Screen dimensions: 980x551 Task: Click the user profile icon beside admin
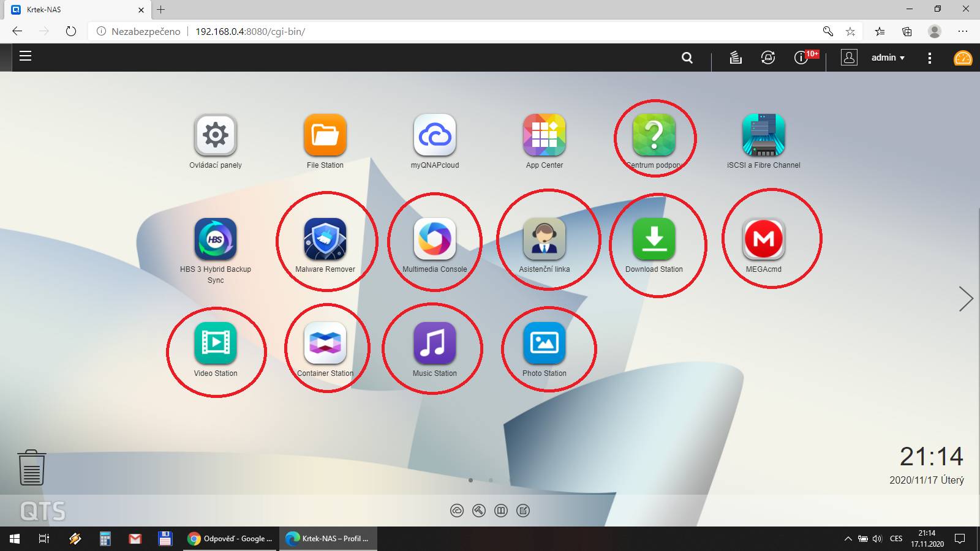click(x=849, y=58)
